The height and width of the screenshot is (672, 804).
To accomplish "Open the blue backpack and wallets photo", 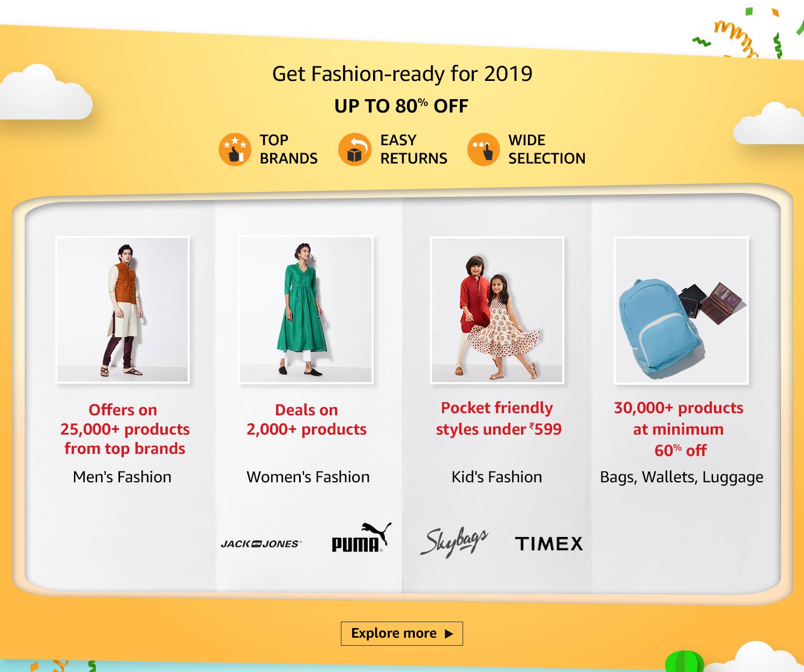I will click(x=681, y=310).
